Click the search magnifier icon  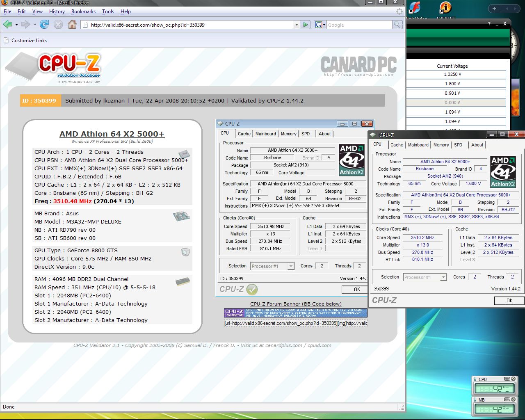397,25
